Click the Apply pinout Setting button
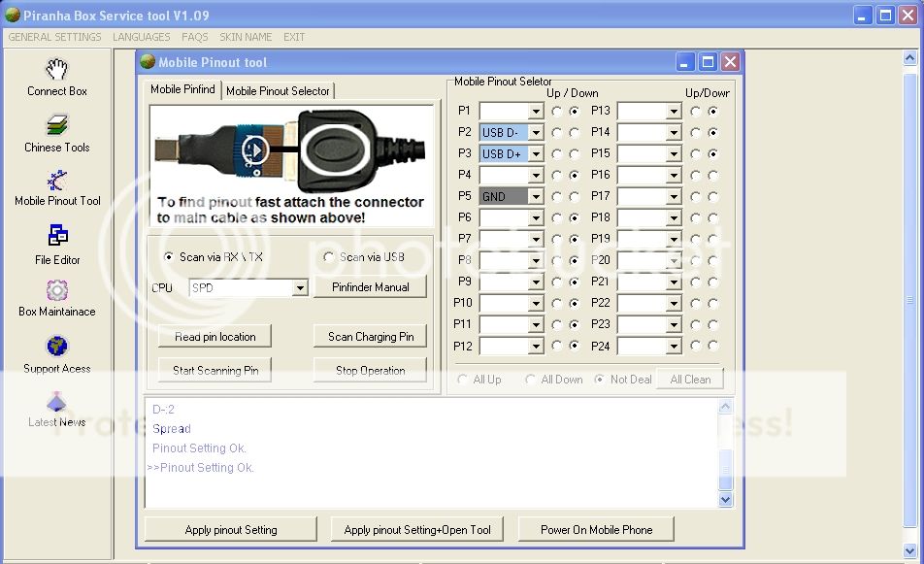924x564 pixels. pyautogui.click(x=231, y=529)
